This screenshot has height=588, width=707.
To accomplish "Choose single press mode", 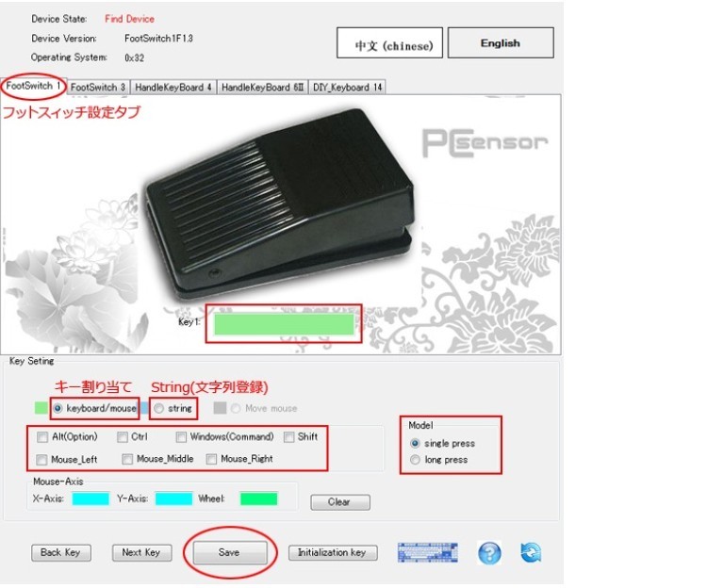I will pyautogui.click(x=415, y=444).
